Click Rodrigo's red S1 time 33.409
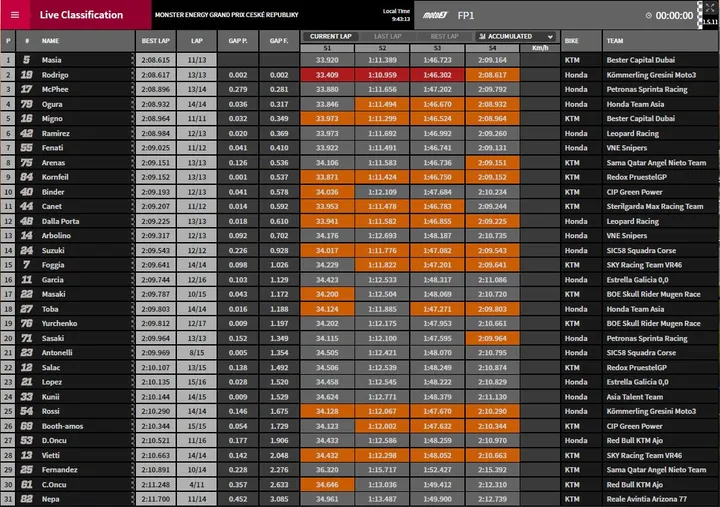The image size is (720, 507). point(327,75)
